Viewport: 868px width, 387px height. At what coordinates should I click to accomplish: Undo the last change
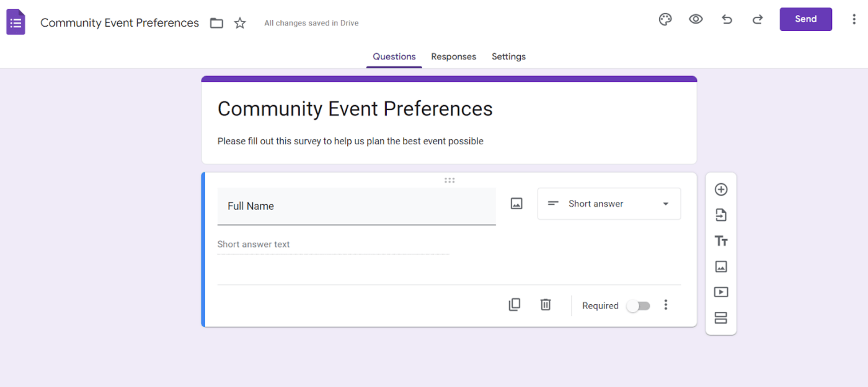[x=727, y=19]
